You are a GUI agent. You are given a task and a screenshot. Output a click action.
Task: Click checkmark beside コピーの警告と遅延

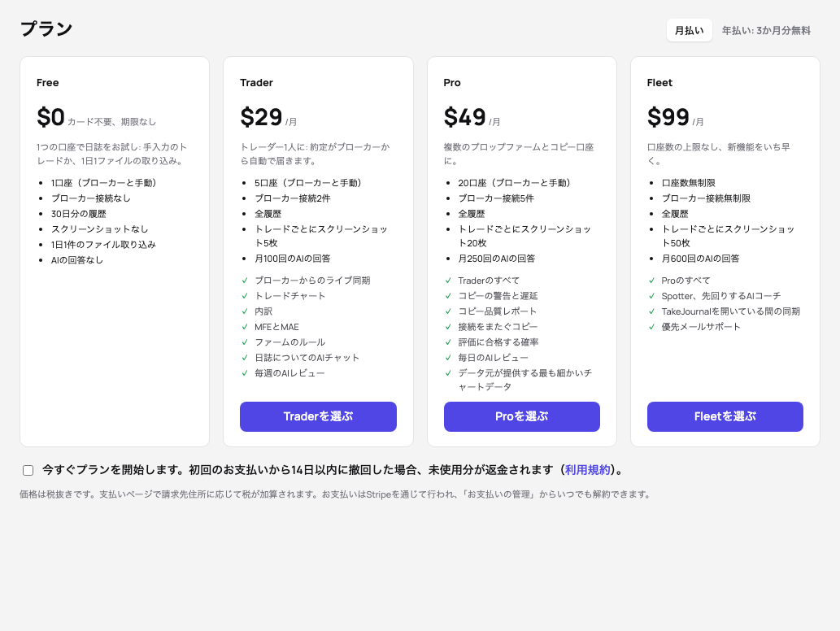pos(448,296)
